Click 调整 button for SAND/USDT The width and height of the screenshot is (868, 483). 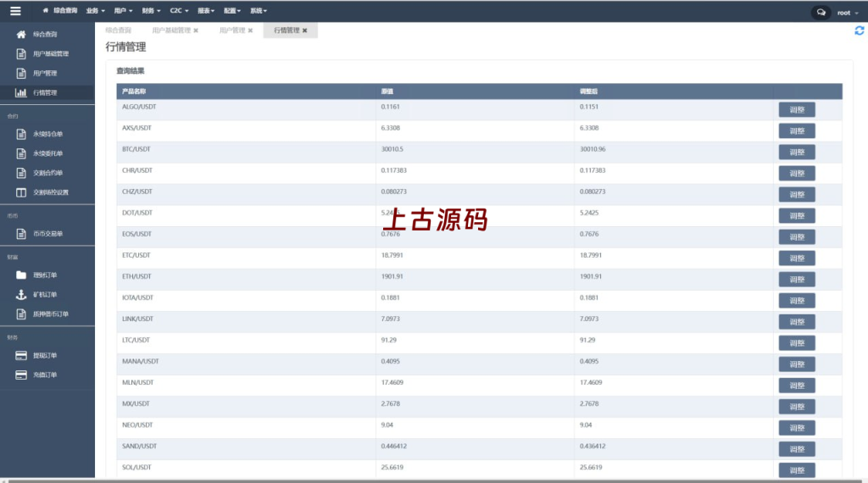(x=797, y=449)
